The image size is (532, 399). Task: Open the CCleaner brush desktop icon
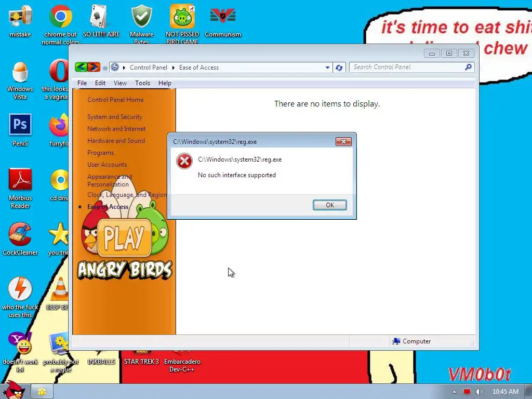tap(20, 234)
